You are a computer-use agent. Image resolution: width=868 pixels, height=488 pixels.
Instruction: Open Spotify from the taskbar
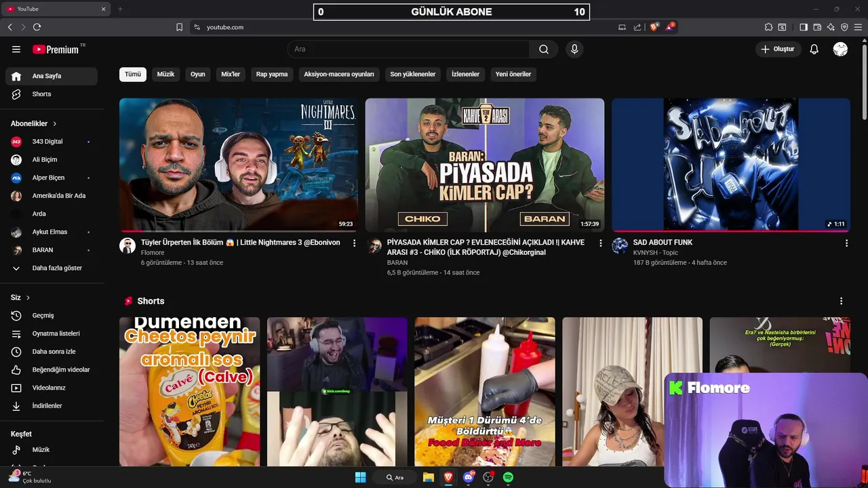508,478
